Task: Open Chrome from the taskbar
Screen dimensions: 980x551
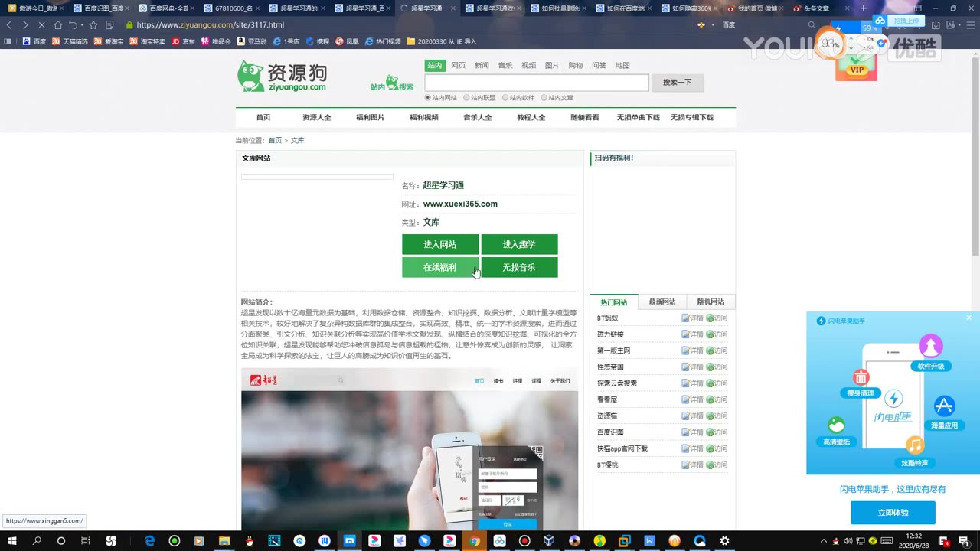Action: coord(475,541)
